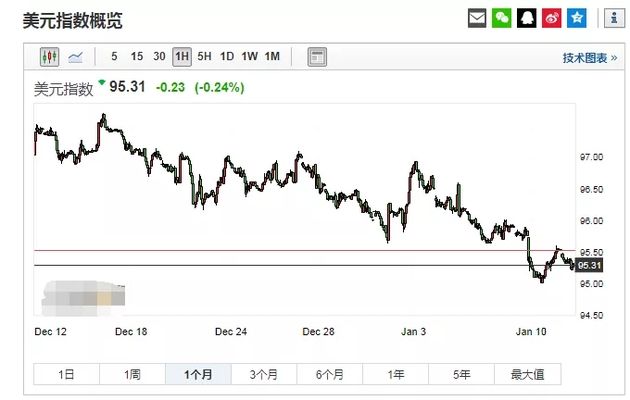Click the -0.23 change value
Screen dimensions: 630x400
tap(170, 87)
